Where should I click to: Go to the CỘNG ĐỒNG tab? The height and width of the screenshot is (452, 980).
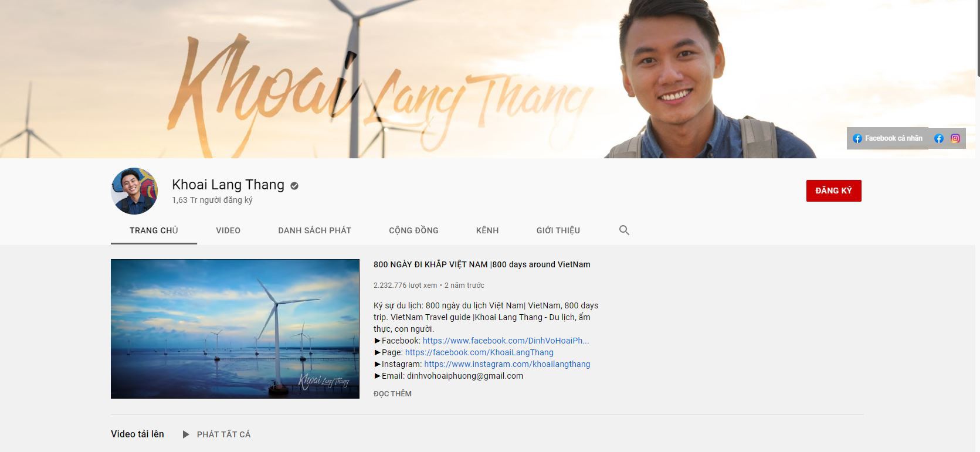pos(413,230)
